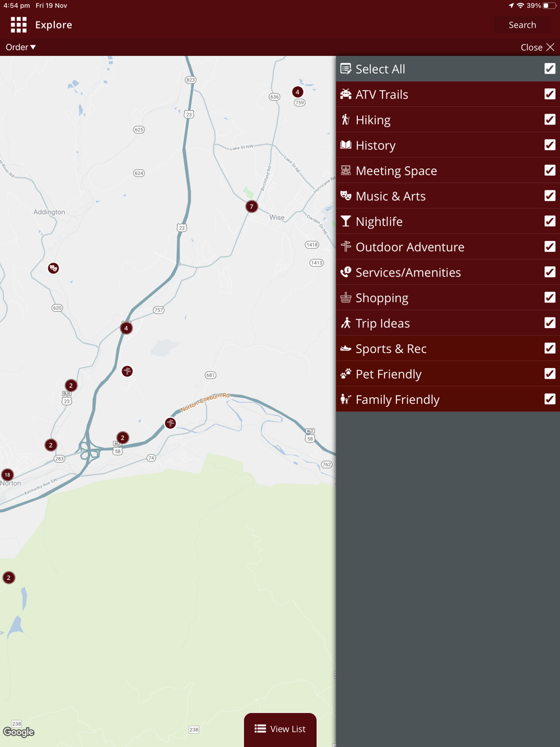This screenshot has height=747, width=560.
Task: Open the cluster marker 2 above ALT 58
Action: (x=122, y=438)
